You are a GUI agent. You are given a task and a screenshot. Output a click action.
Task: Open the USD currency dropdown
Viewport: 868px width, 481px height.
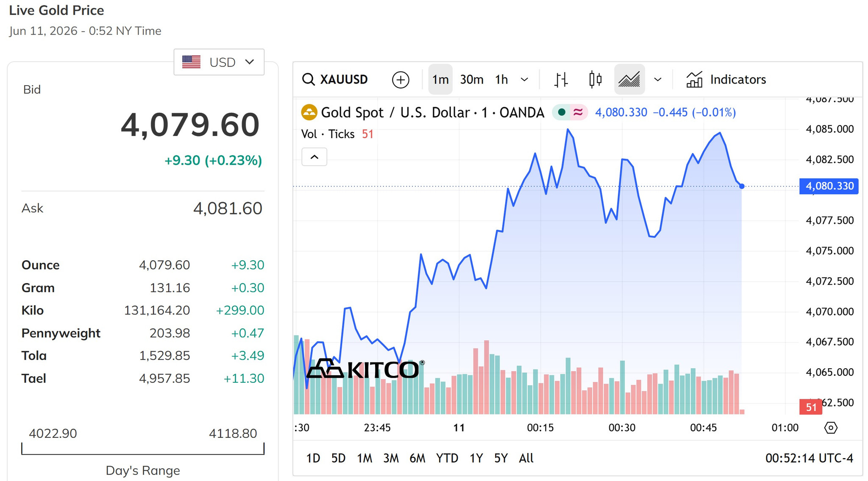point(219,62)
